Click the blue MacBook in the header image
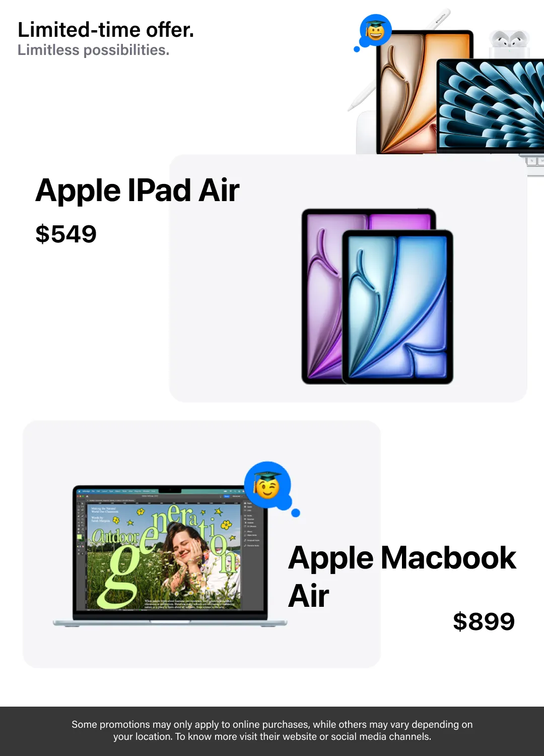Viewport: 544px width, 756px height. (490, 107)
